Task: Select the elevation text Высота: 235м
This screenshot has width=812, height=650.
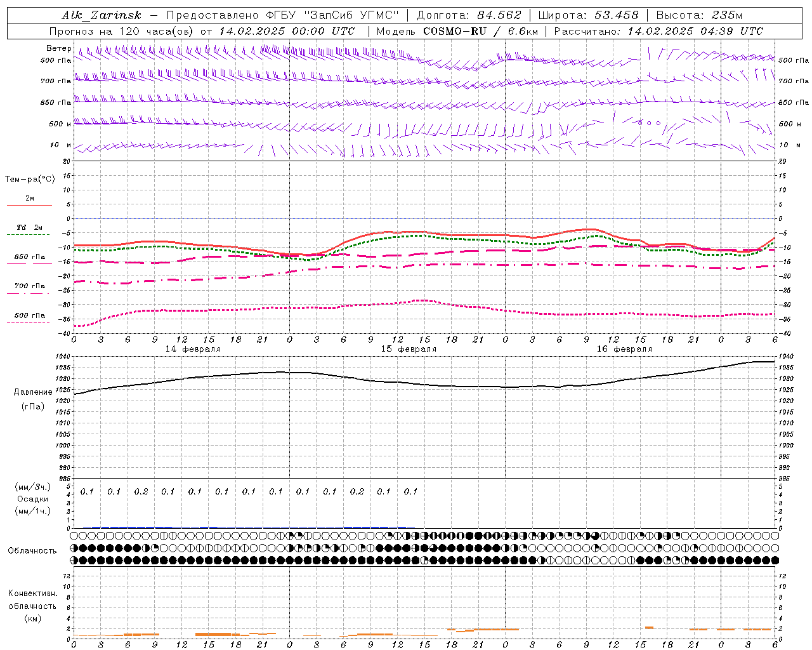Action: coord(699,15)
